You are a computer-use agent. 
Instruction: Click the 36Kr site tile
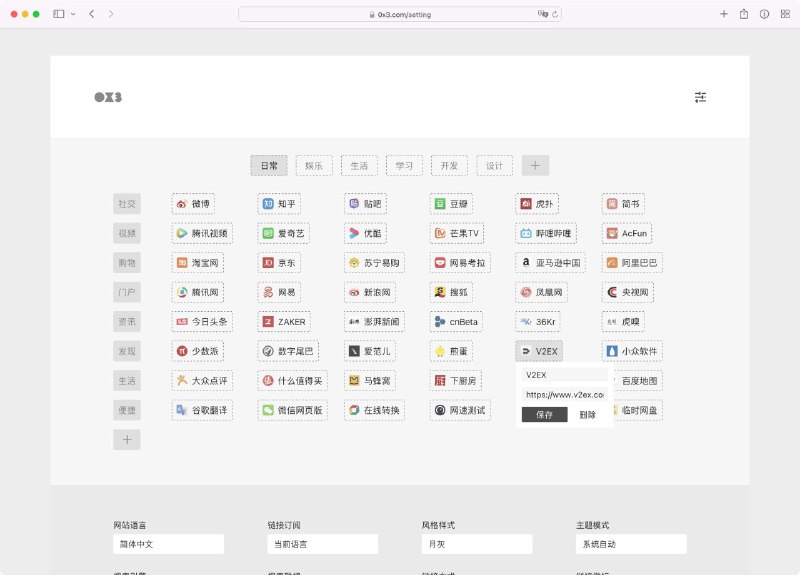(538, 322)
